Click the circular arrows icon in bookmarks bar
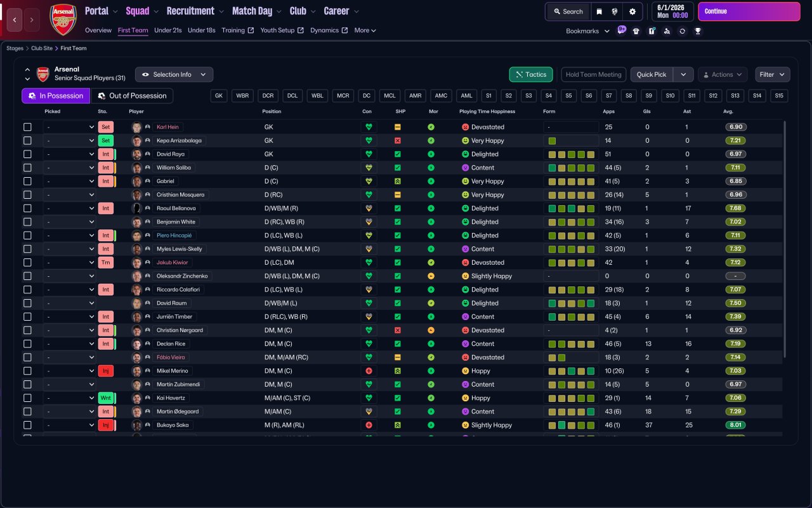The height and width of the screenshot is (508, 812). tap(682, 31)
